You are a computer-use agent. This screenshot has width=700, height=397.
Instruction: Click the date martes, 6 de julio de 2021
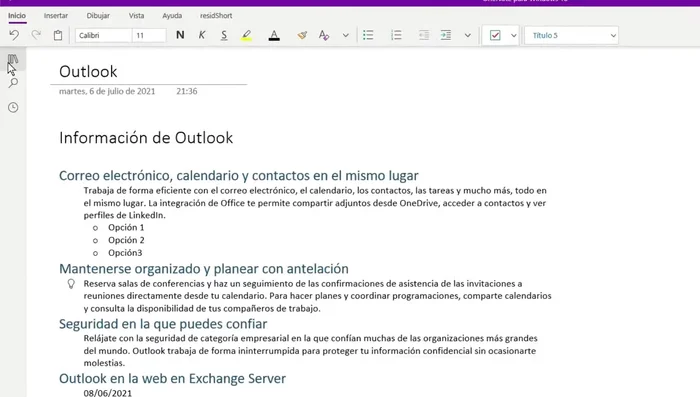click(107, 91)
